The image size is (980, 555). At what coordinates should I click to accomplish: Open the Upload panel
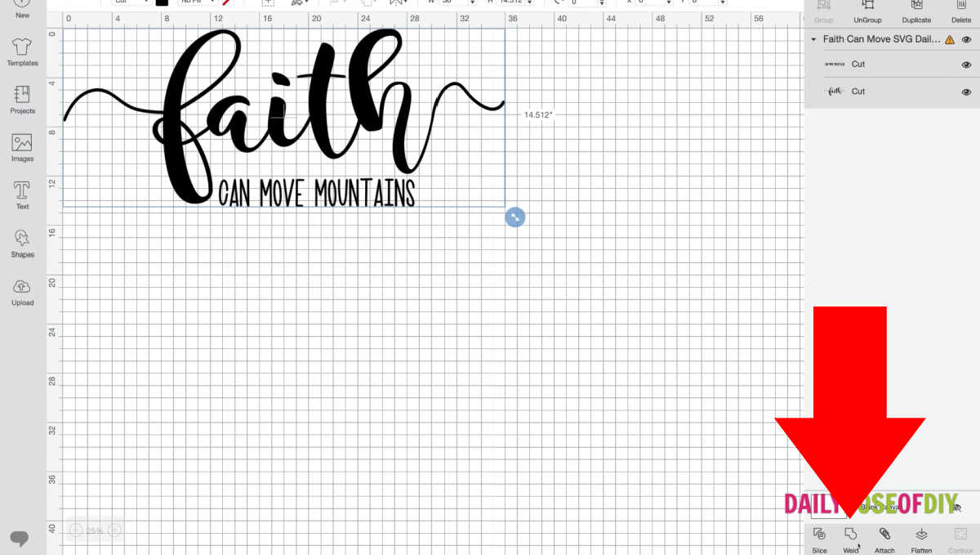coord(22,292)
